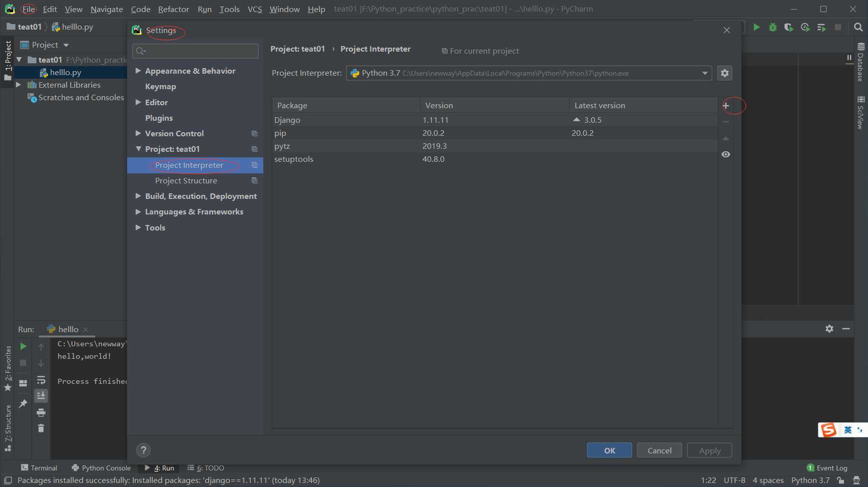Switch to Terminal tool tab

click(39, 468)
